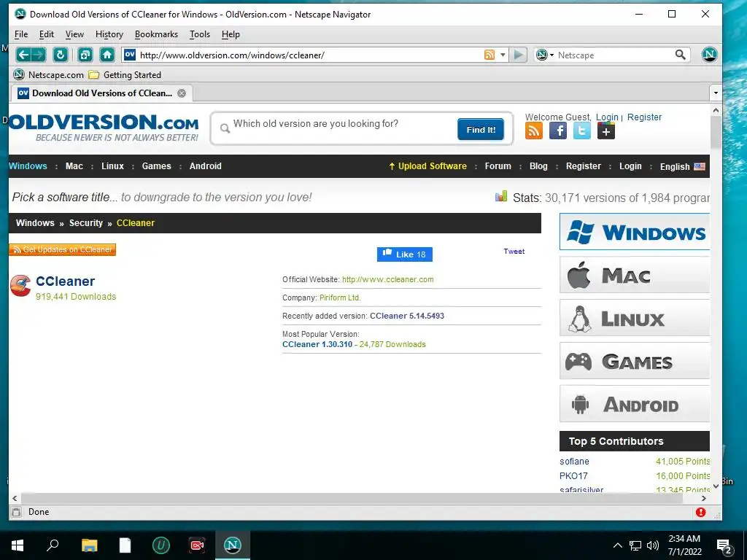Open the Edit menu

point(46,34)
